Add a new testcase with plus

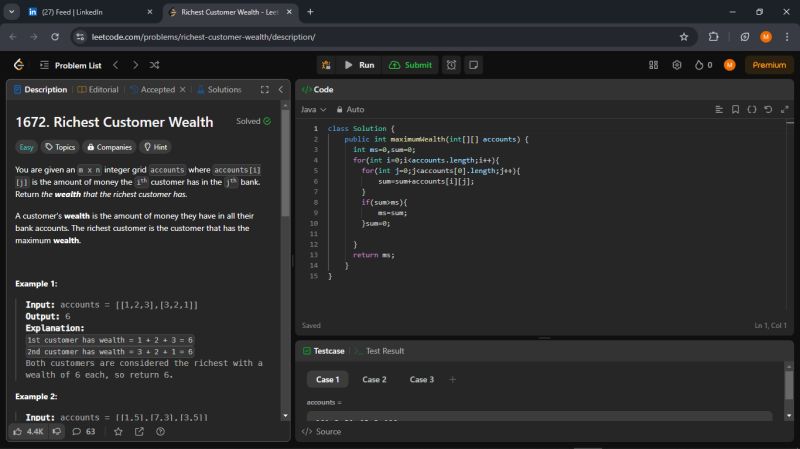(452, 380)
